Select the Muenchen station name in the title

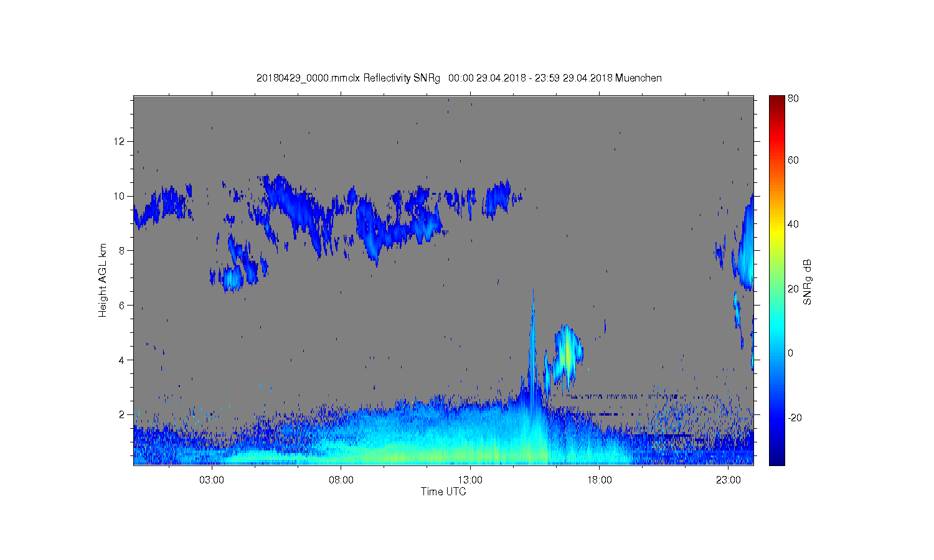638,78
